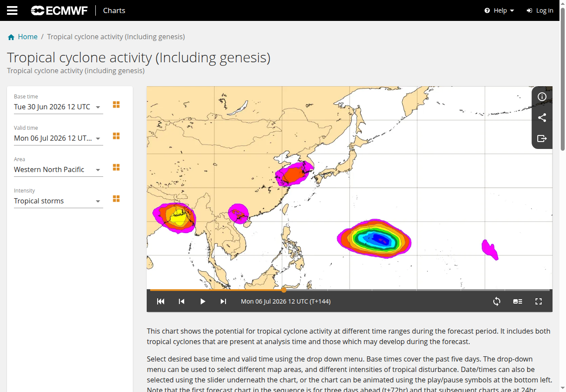Click the Charts header item
Image resolution: width=566 pixels, height=392 pixels.
(114, 10)
